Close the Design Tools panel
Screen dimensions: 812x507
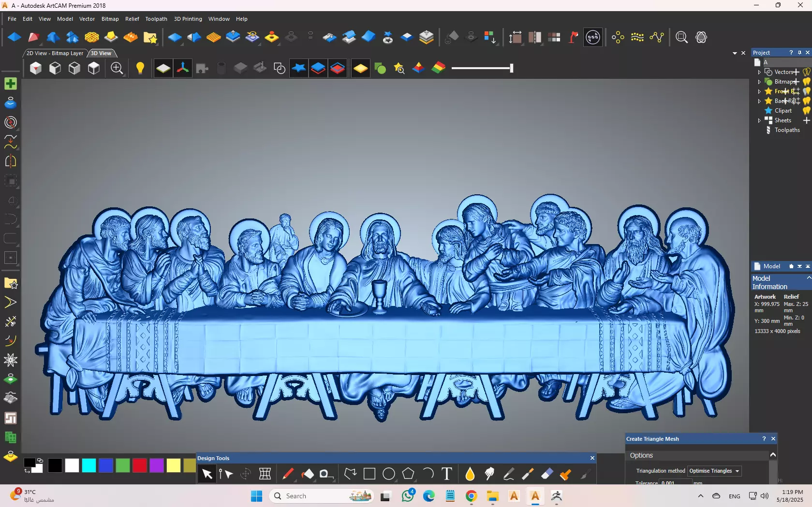point(592,458)
